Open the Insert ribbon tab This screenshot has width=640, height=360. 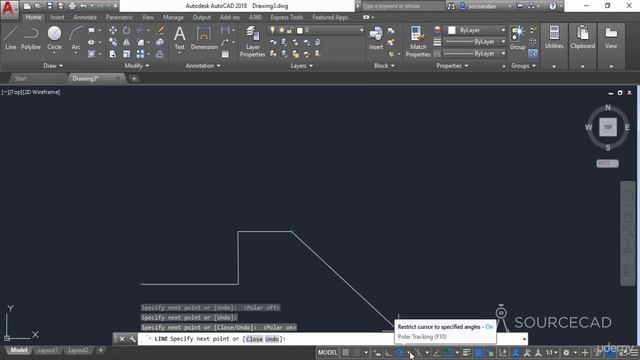point(57,17)
